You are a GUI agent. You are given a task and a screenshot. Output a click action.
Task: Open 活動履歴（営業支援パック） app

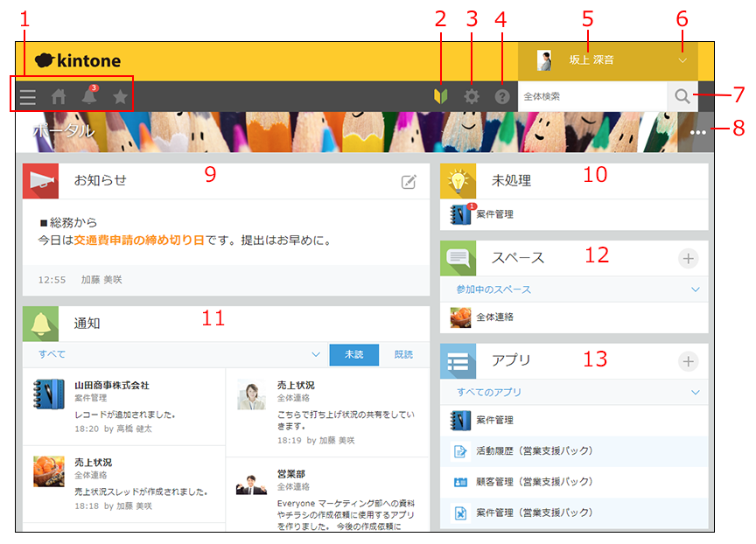(x=535, y=451)
